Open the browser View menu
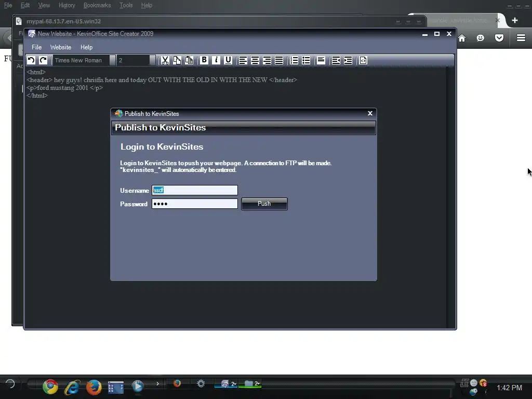 point(44,5)
